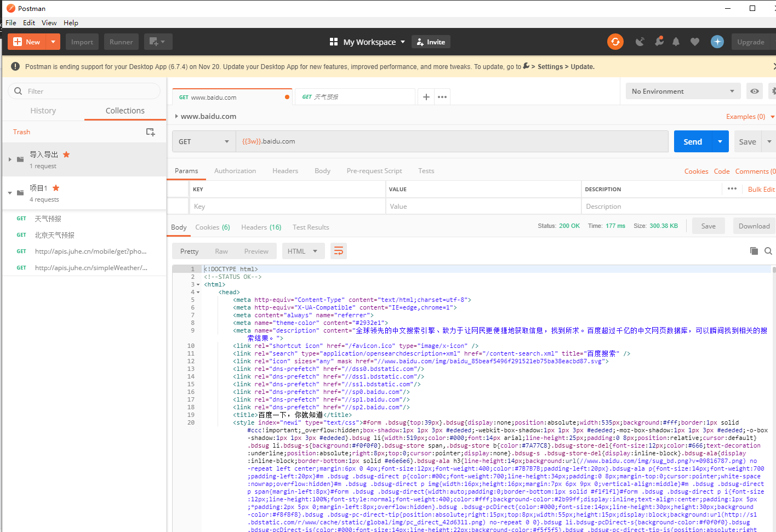Dismiss the update notification banner

pyautogui.click(x=774, y=66)
